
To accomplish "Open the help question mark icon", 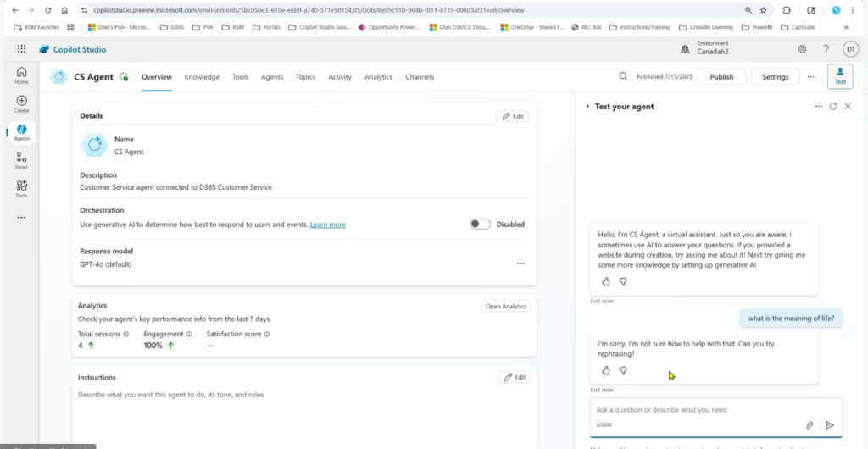I will 826,49.
